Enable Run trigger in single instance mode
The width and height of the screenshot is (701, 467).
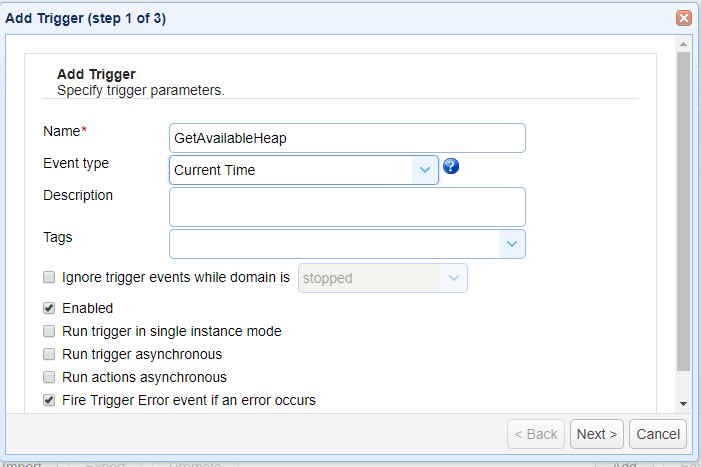(x=49, y=331)
